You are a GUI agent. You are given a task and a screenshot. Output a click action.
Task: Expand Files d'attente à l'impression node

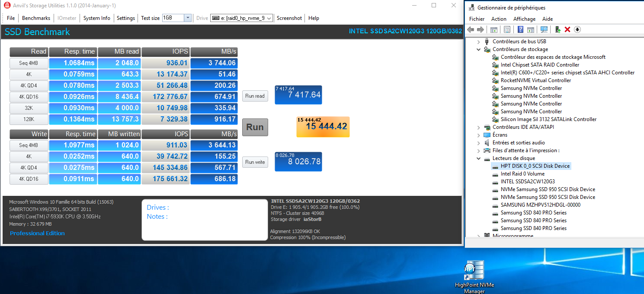coord(478,150)
